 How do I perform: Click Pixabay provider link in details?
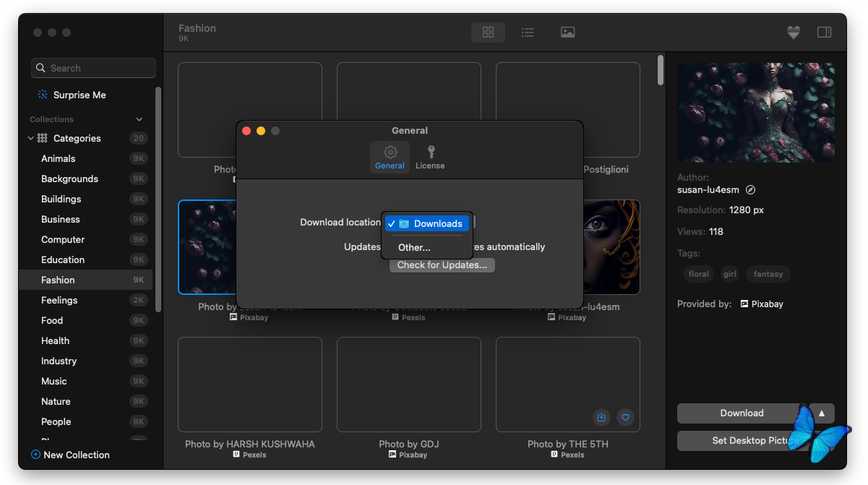(761, 304)
